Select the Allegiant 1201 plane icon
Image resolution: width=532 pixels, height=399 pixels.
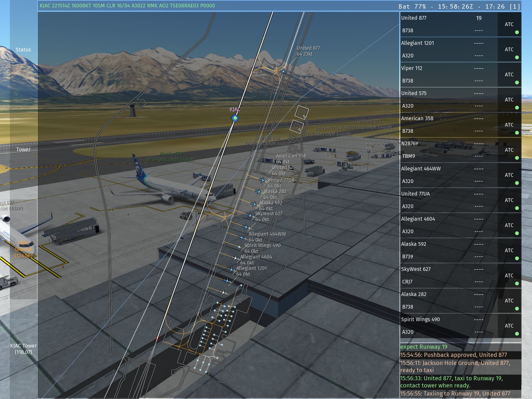point(231,270)
